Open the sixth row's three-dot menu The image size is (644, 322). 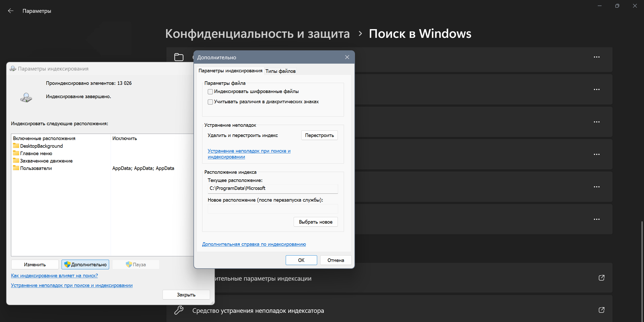(x=597, y=219)
